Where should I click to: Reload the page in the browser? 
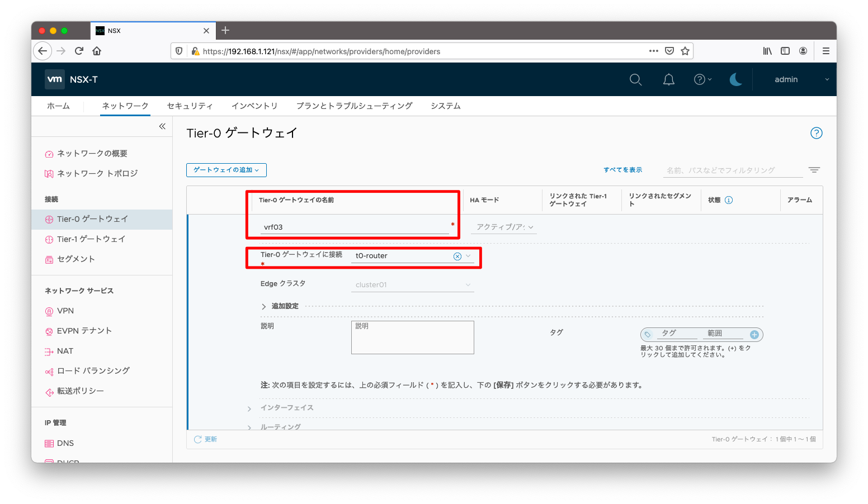tap(79, 51)
